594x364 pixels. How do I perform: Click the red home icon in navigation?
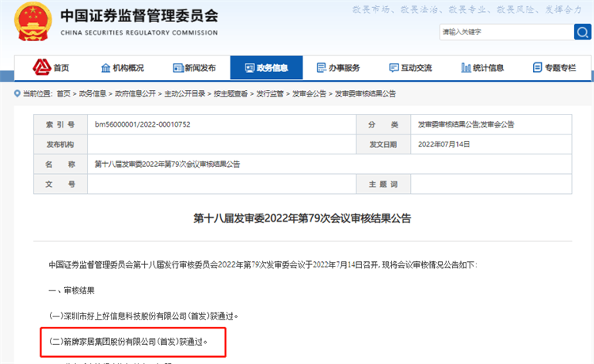42,67
